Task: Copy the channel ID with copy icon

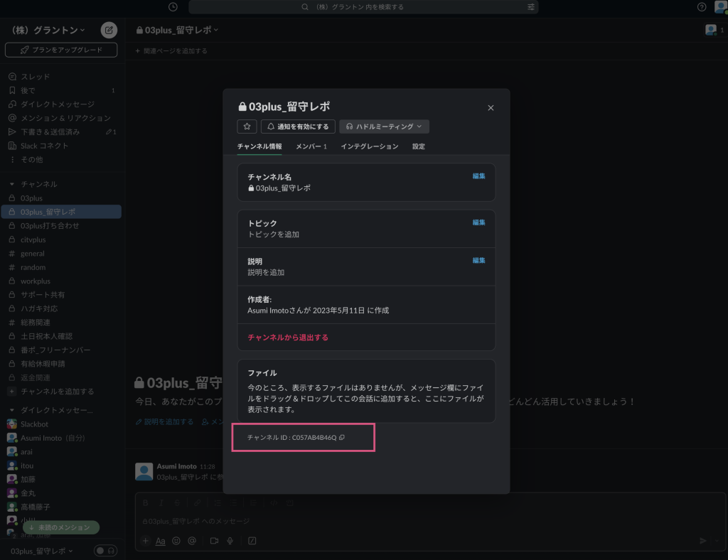Action: pyautogui.click(x=342, y=438)
